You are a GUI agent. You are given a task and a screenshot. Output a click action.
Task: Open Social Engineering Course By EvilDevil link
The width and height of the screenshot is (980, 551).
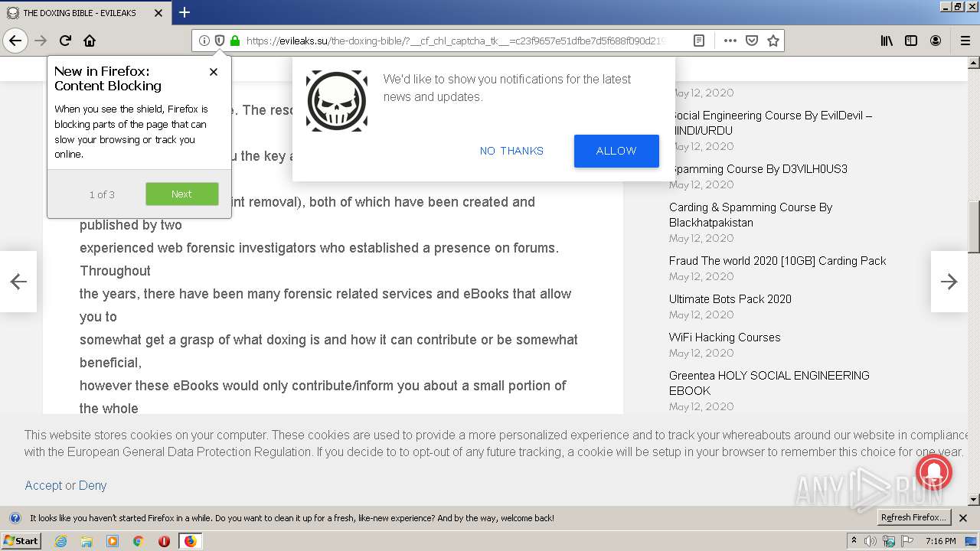click(x=770, y=123)
